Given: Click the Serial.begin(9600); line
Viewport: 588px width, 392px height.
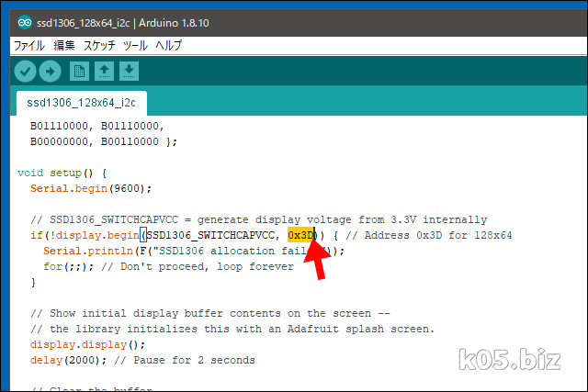Looking at the screenshot, I should 91,188.
